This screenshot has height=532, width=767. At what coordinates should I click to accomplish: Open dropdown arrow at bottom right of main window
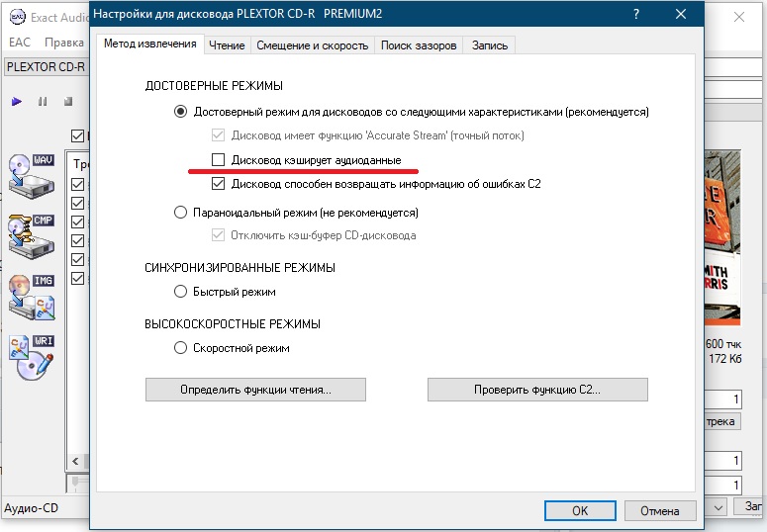[718, 507]
